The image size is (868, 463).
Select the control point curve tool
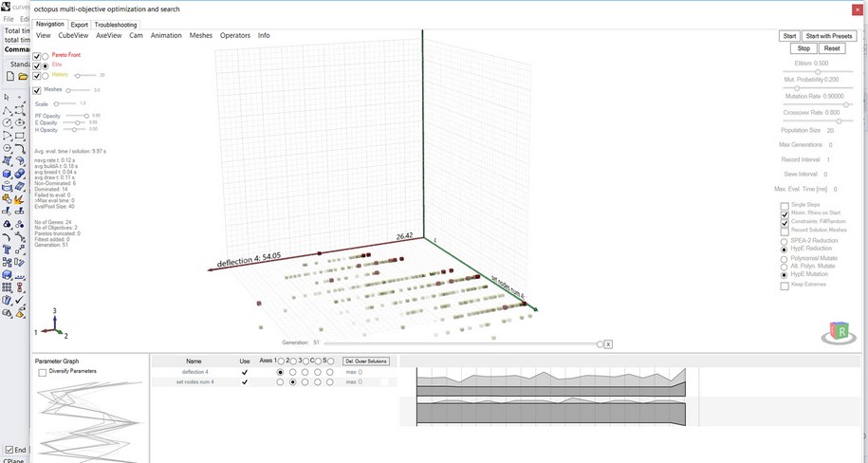click(x=20, y=110)
